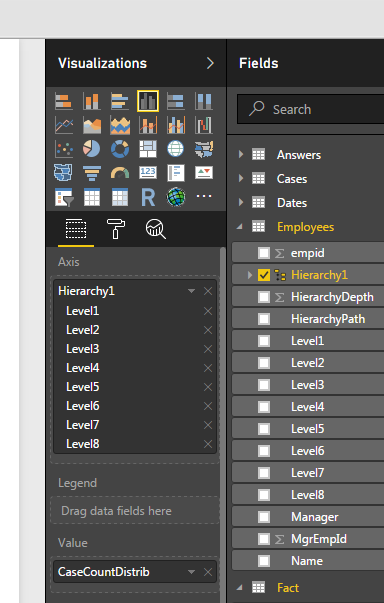The image size is (384, 603).
Task: Select the donut chart visualization
Action: pos(120,149)
